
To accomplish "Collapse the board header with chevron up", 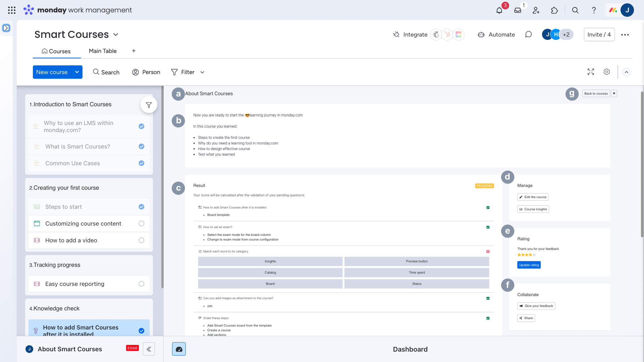I will point(626,72).
